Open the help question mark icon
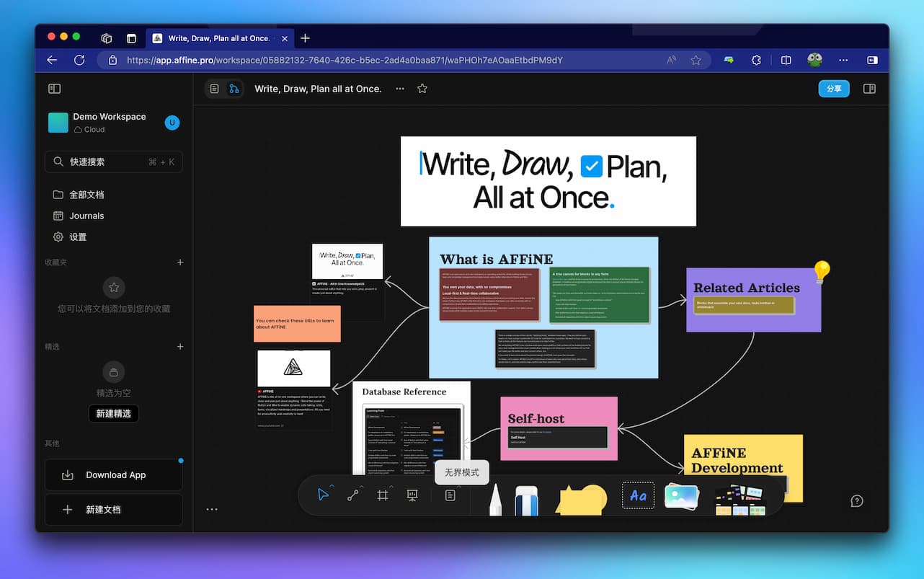The image size is (924, 579). [857, 501]
